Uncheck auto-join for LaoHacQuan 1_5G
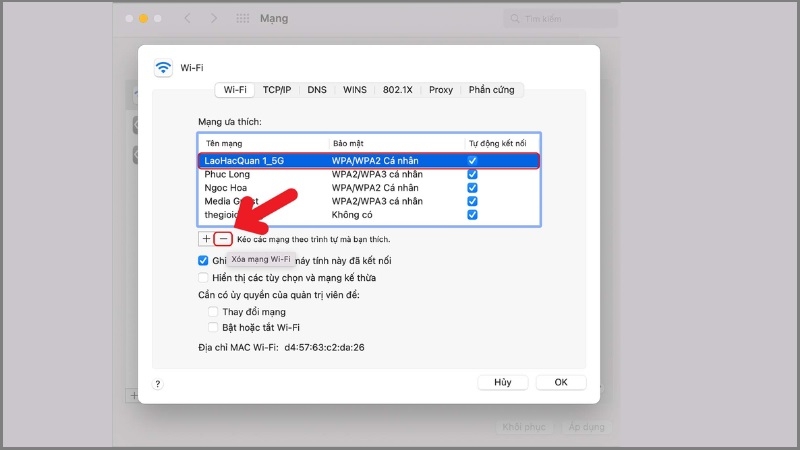 [x=472, y=160]
